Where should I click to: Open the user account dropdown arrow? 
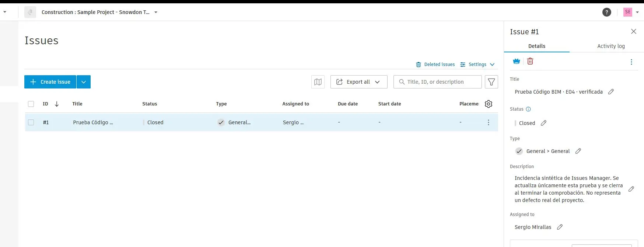coord(637,12)
